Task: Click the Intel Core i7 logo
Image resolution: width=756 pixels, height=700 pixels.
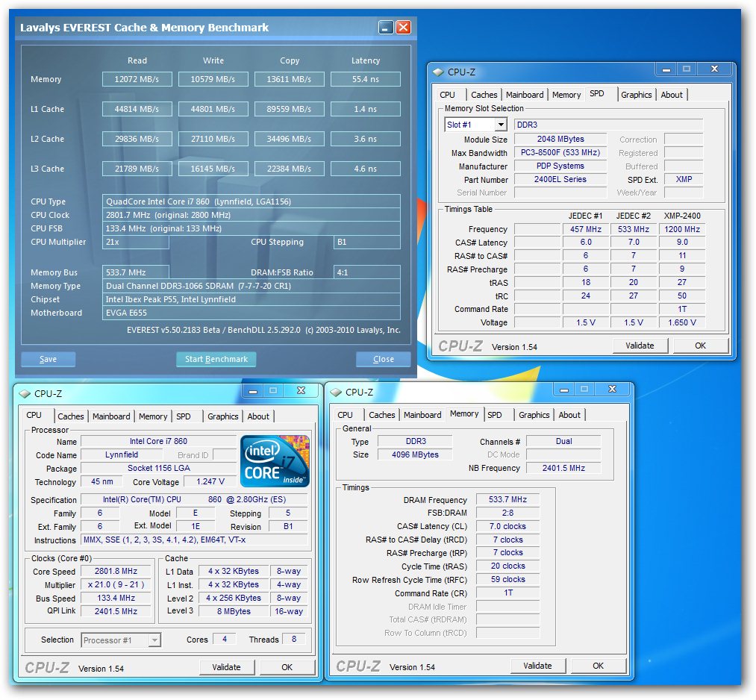Action: click(x=275, y=460)
